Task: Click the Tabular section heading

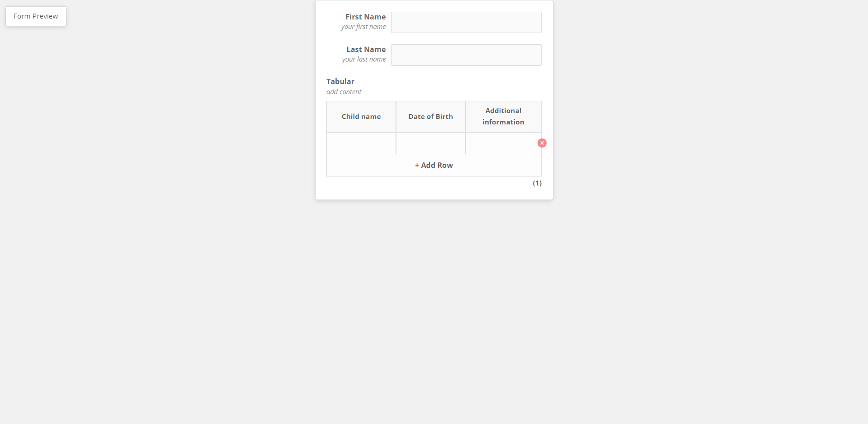Action: coord(340,81)
